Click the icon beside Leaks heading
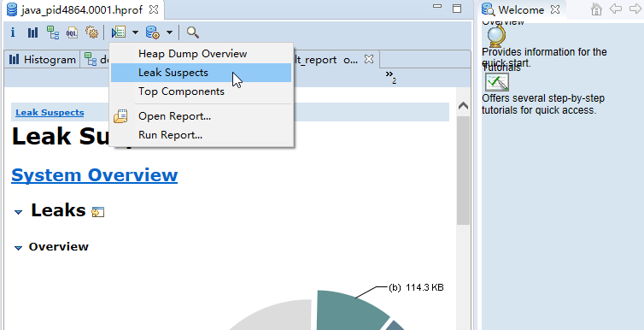The width and height of the screenshot is (644, 330). (97, 212)
